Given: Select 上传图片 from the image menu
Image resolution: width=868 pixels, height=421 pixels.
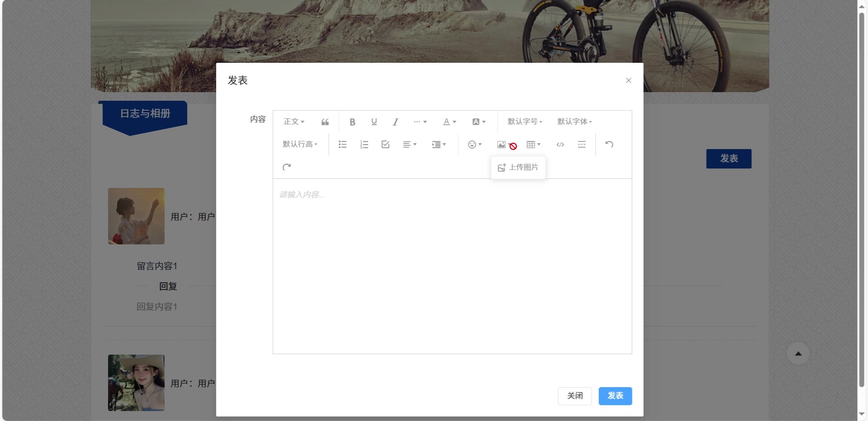Looking at the screenshot, I should (518, 168).
